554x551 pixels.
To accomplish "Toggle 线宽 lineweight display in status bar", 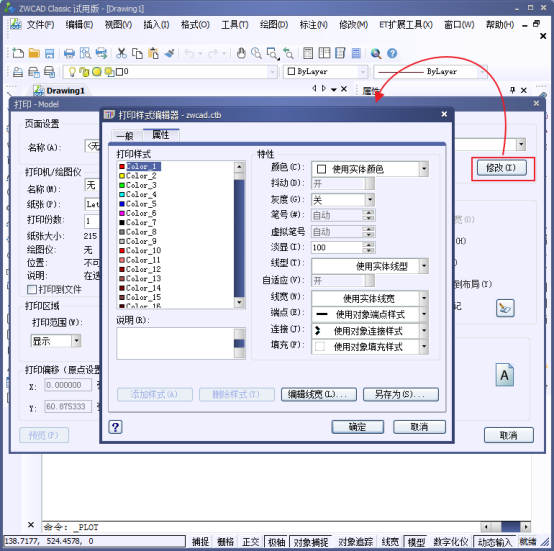I will [x=390, y=541].
